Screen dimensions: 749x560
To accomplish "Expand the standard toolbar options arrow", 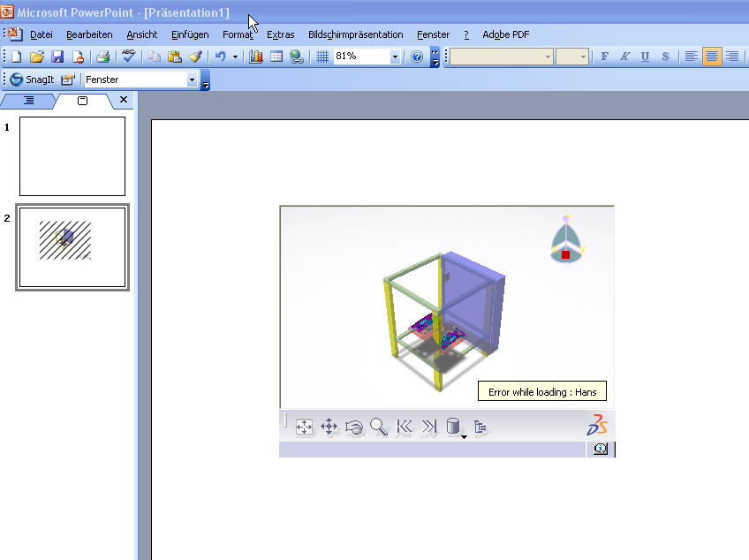I will coord(435,57).
